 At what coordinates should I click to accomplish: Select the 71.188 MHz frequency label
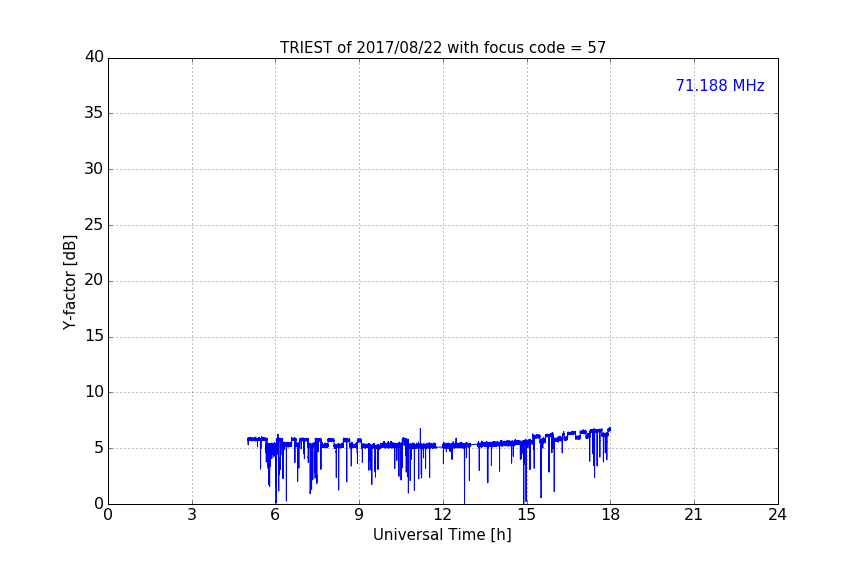(720, 86)
